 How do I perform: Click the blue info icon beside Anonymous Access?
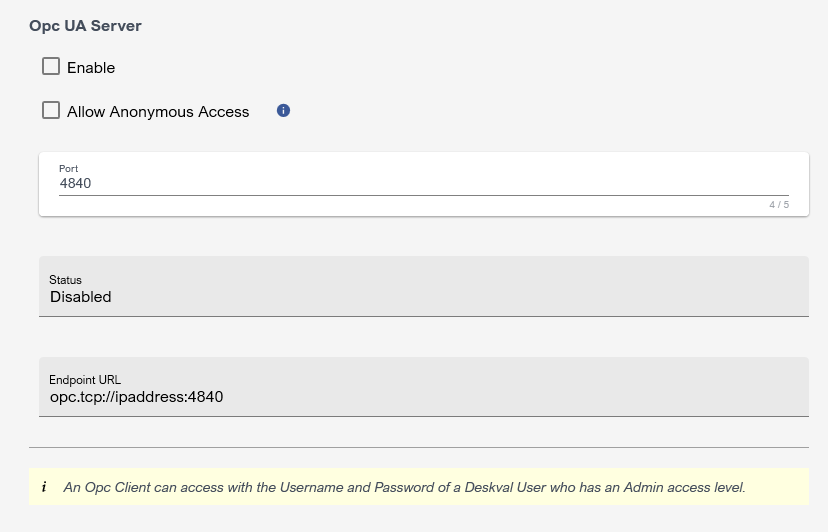click(283, 111)
